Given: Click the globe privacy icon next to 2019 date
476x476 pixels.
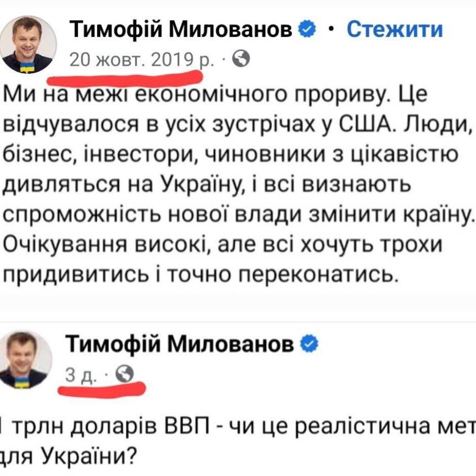Looking at the screenshot, I should [241, 60].
